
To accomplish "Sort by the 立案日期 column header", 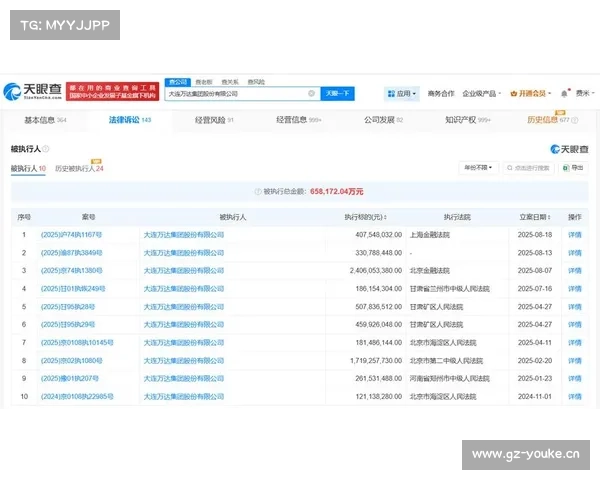I will [535, 216].
